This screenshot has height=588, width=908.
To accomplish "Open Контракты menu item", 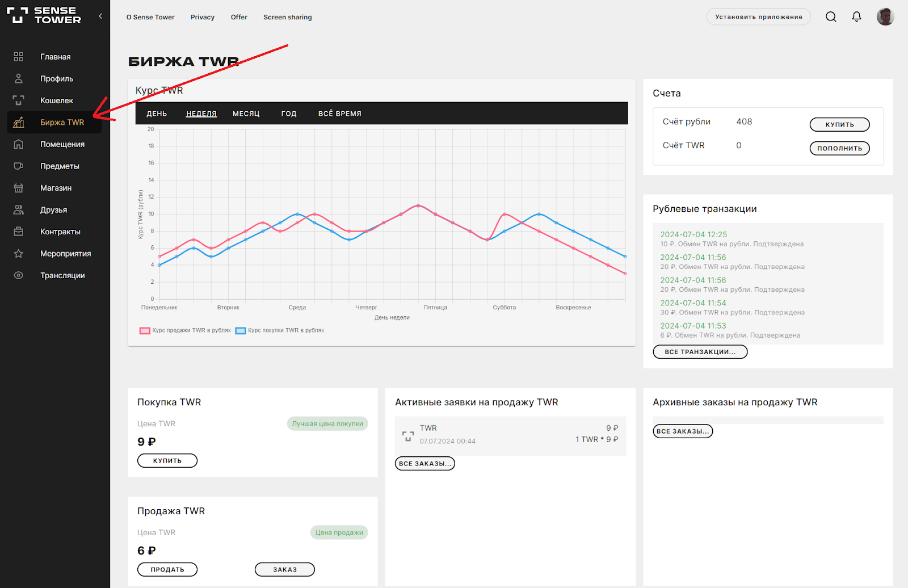I will coord(60,232).
